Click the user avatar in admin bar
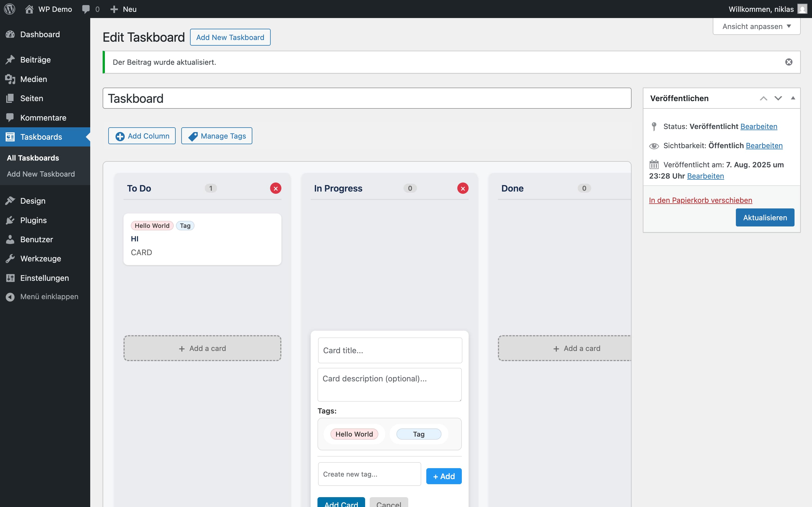812x507 pixels. [x=802, y=9]
